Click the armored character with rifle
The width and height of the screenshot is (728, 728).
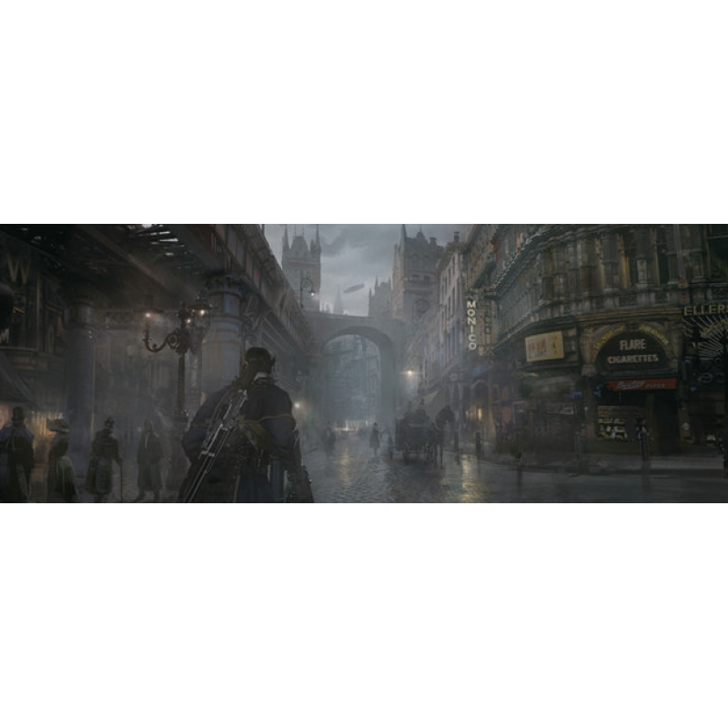click(247, 426)
